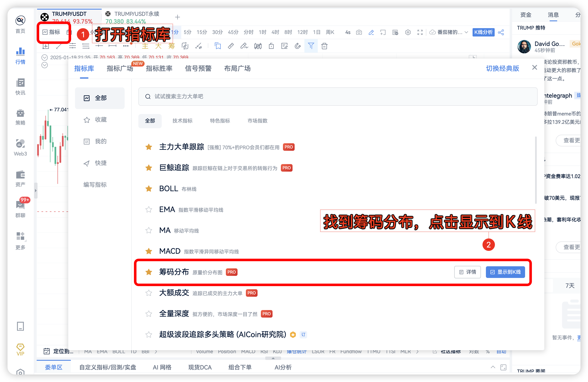Click the paperclip link icon in drawing toolbar
This screenshot has width=588, height=382.
(298, 46)
